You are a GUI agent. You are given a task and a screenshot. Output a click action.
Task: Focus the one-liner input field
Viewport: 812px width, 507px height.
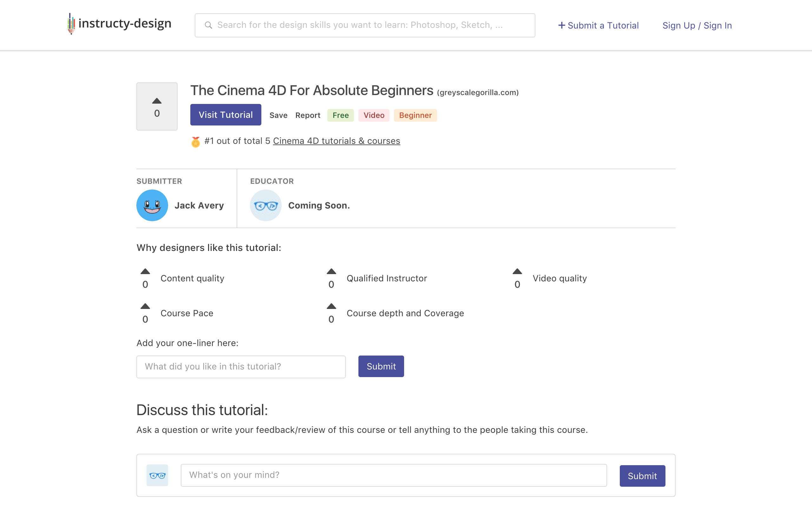coord(240,367)
